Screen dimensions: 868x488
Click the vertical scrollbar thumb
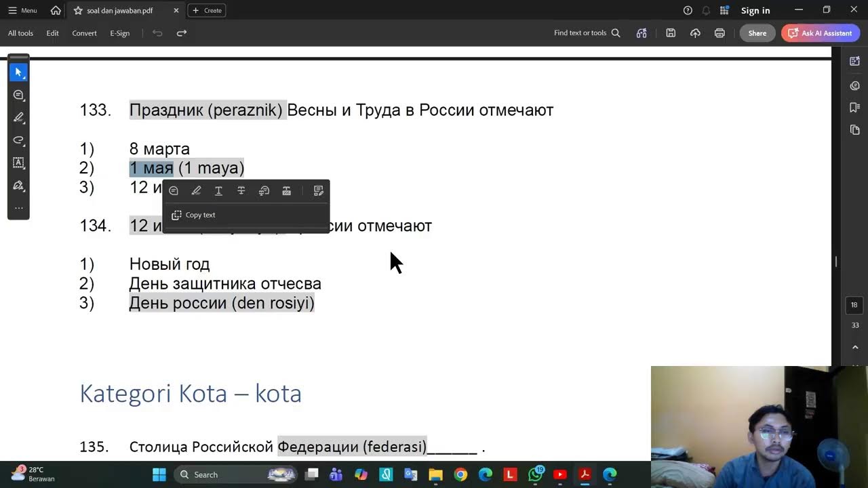[x=836, y=262]
